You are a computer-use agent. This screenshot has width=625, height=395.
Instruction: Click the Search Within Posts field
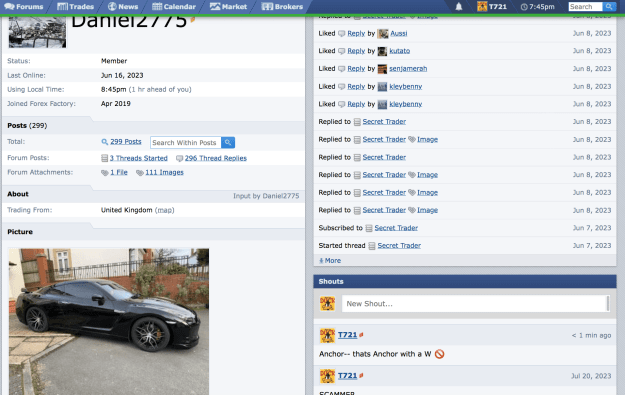(x=185, y=142)
